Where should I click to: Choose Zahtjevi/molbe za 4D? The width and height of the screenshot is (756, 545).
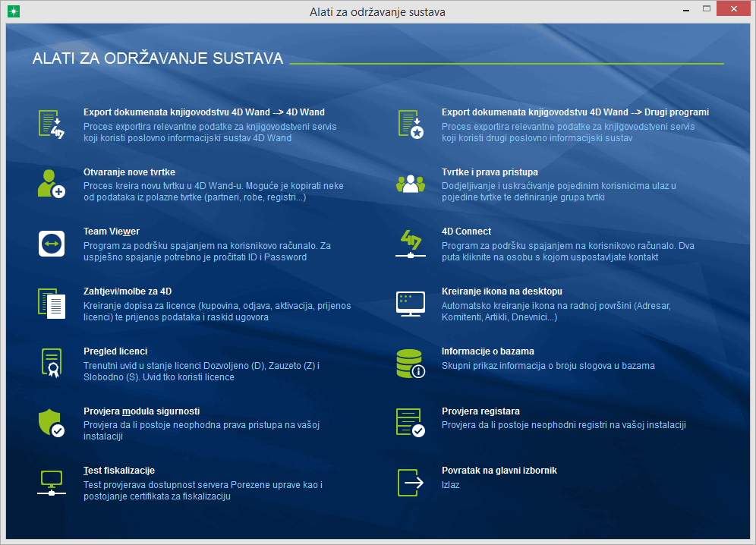point(128,291)
